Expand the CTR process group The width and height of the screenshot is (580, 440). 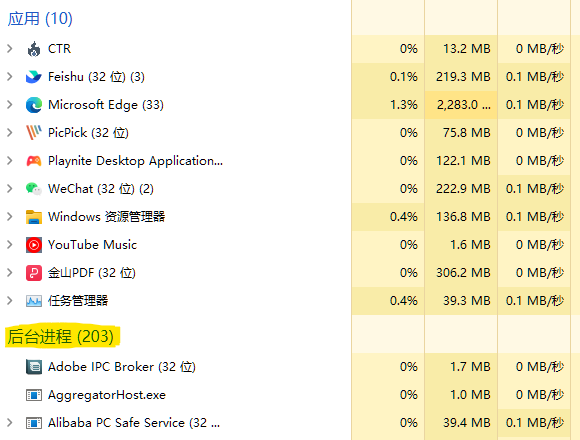[10, 48]
